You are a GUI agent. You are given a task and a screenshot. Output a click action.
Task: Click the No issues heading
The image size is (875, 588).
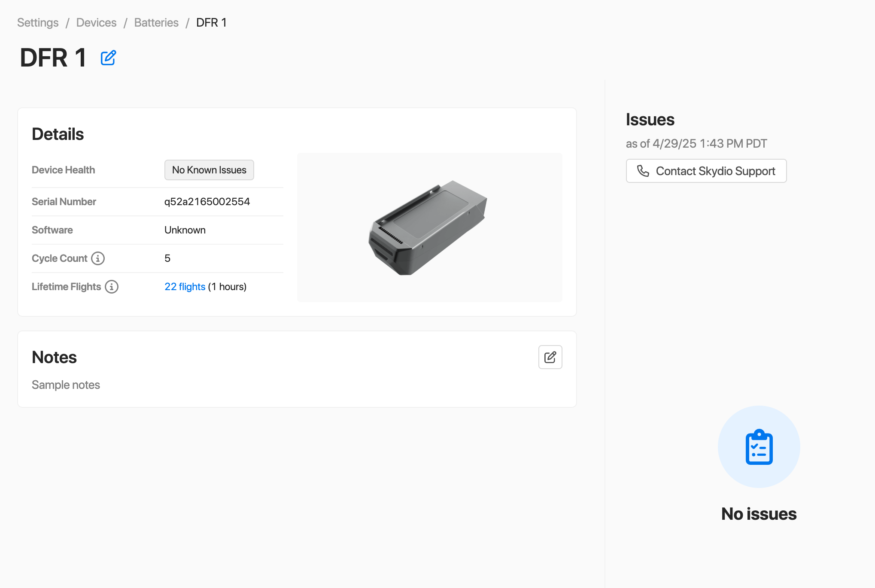[x=759, y=514]
